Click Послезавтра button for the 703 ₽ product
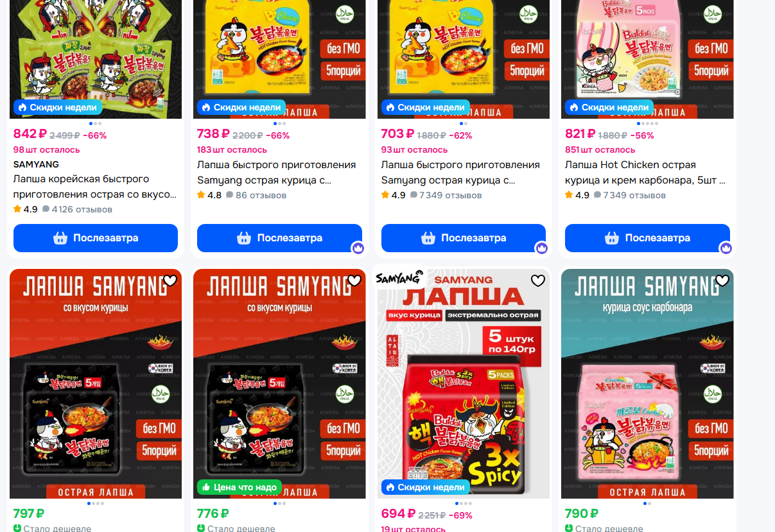Viewport: 775px width, 532px height. (x=464, y=238)
